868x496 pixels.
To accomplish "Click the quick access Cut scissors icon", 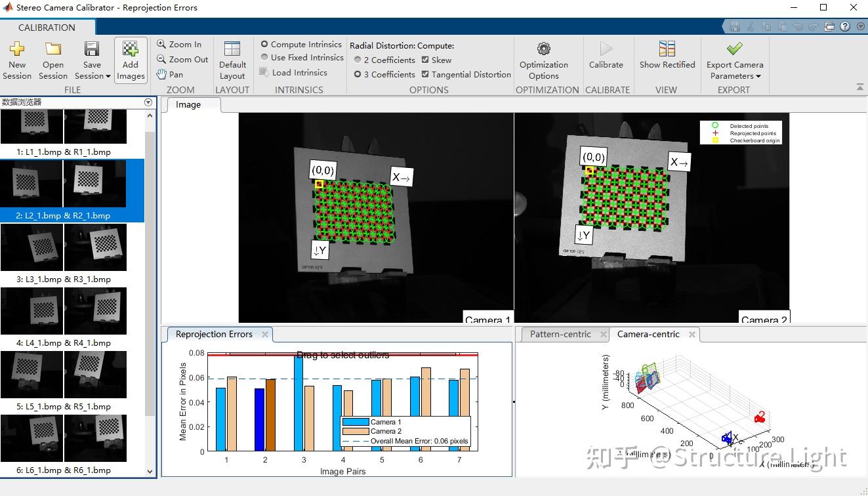I will [751, 27].
